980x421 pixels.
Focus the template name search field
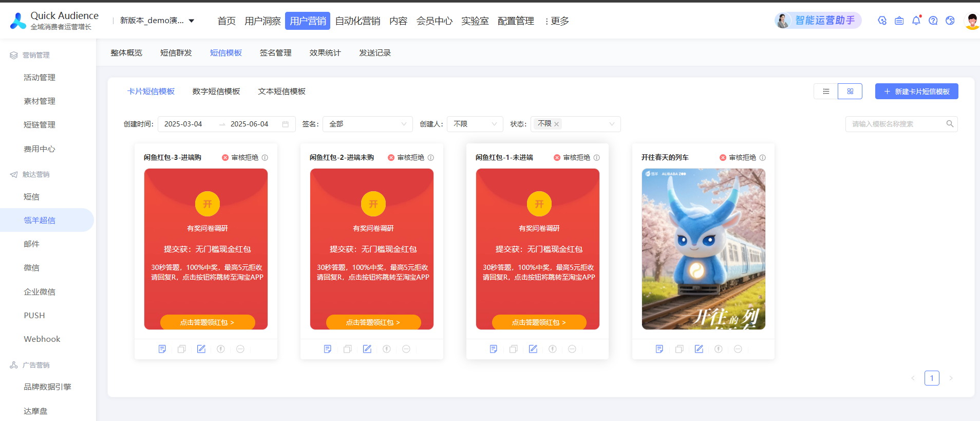click(901, 124)
